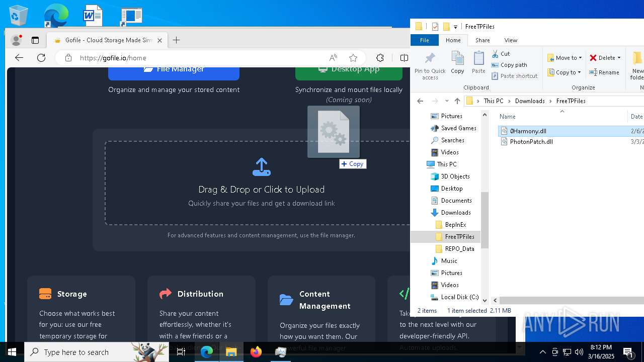
Task: View site information lock icon
Action: 68,58
